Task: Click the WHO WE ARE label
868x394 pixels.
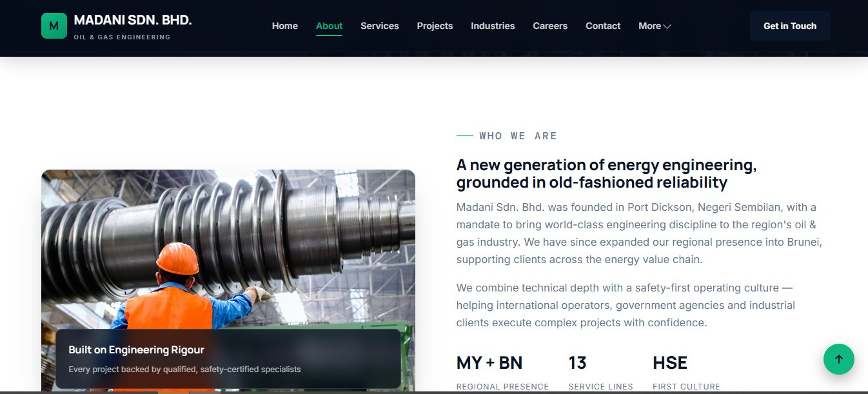Action: click(518, 136)
